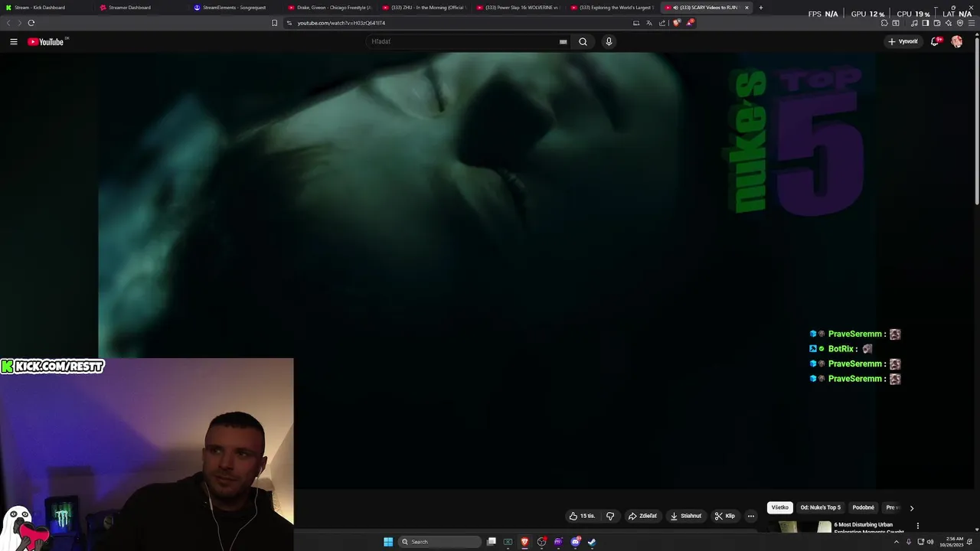This screenshot has height=551, width=980.
Task: Open the 6 Most Disturbing Urban Exploration thumbnail
Action: click(799, 527)
